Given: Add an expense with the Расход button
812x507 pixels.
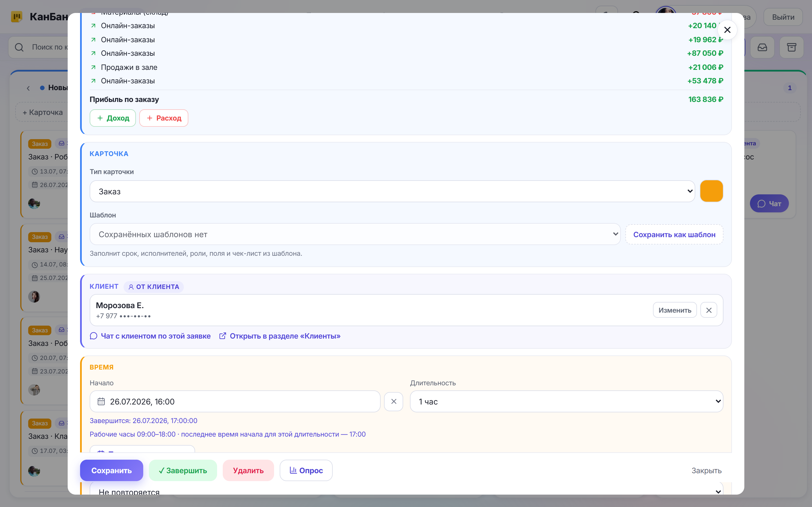Looking at the screenshot, I should tap(164, 118).
